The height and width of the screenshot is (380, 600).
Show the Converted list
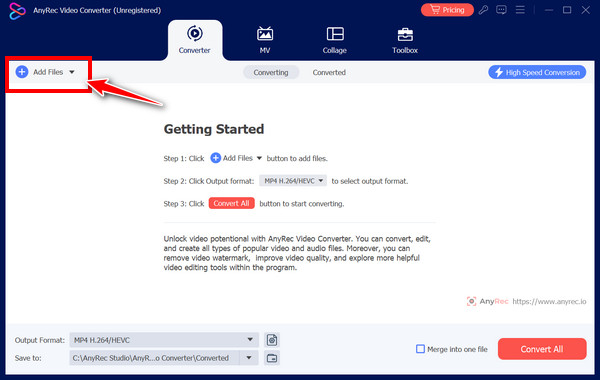point(329,72)
